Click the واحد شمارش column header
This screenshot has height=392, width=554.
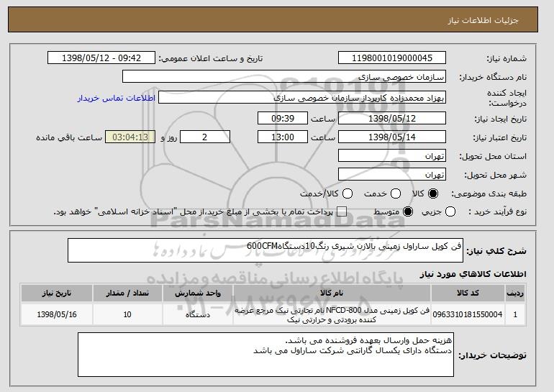(x=198, y=293)
